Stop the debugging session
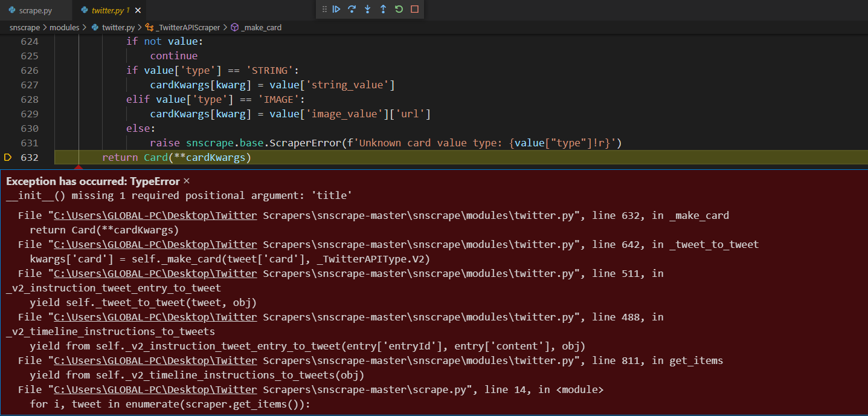The width and height of the screenshot is (868, 416). tap(414, 9)
